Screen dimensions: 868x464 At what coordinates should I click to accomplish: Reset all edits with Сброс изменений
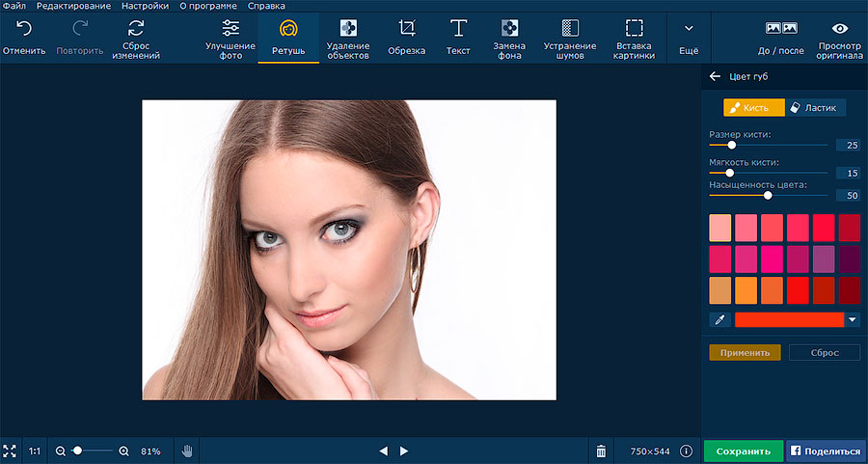point(136,39)
